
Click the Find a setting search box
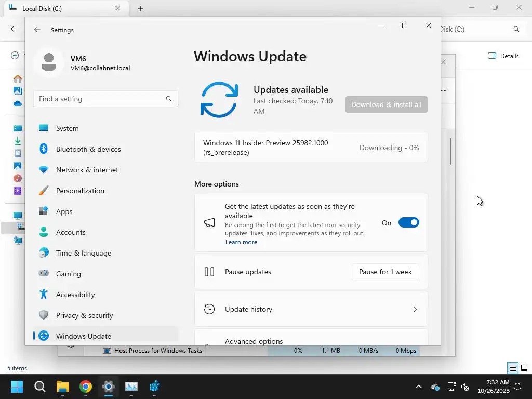pyautogui.click(x=105, y=99)
